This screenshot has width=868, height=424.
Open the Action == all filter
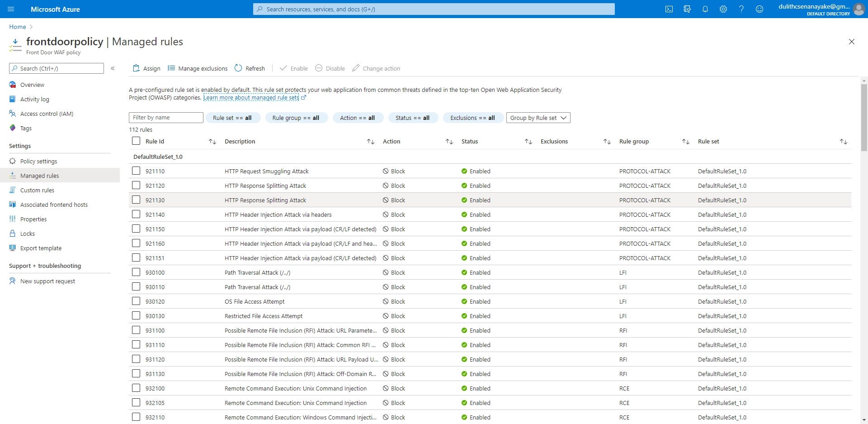pyautogui.click(x=358, y=118)
